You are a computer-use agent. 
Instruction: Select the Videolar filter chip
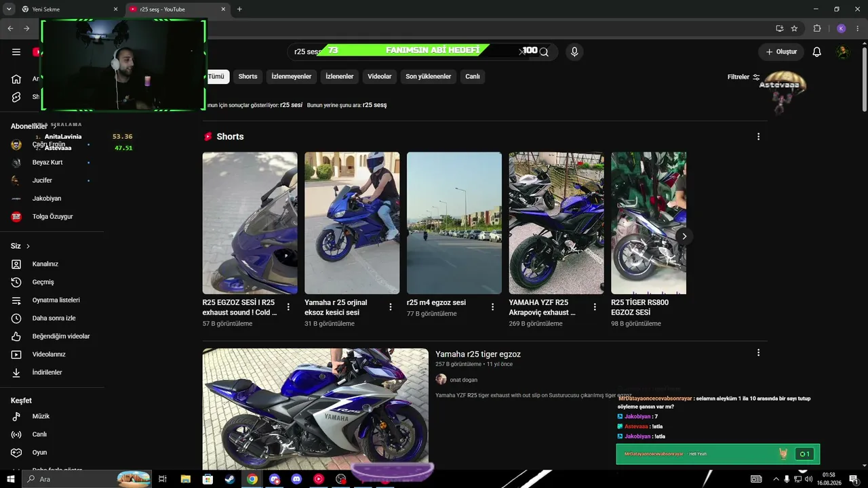(380, 77)
